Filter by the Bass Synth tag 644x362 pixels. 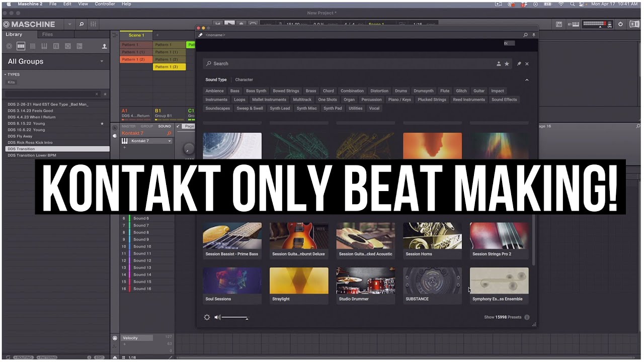[256, 91]
